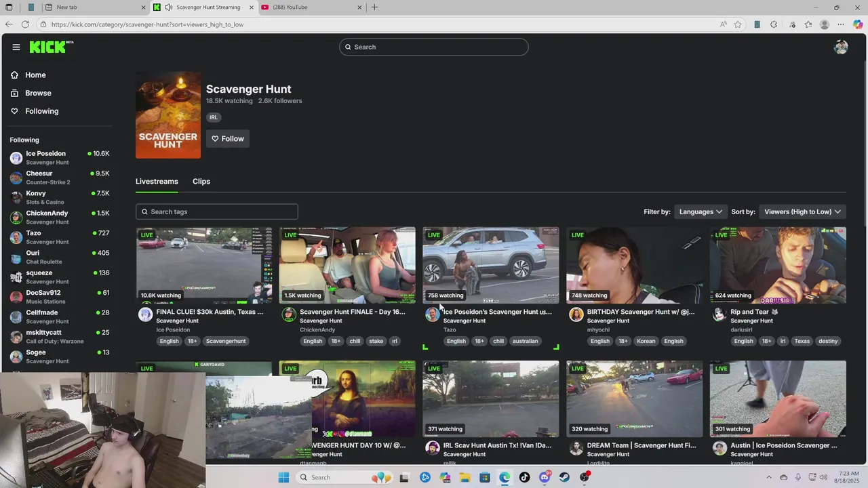Open Cheesur channel in Following list
Screen dimensions: 868x488
click(60, 178)
